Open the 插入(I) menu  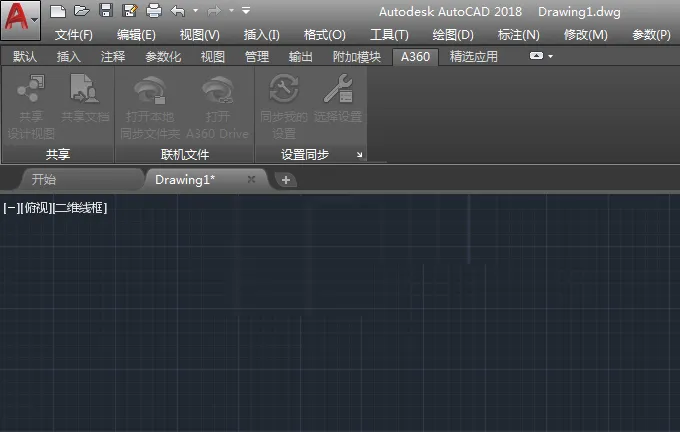262,35
